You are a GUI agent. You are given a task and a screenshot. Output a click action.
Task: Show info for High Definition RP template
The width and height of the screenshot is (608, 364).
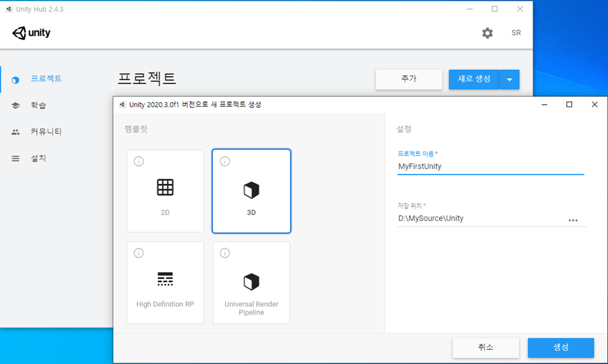click(139, 253)
